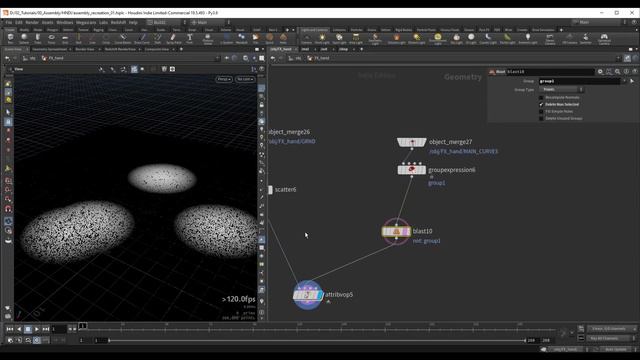Switch to the Lights and Cameras shelf tab
This screenshot has height=360, width=640.
(x=314, y=30)
